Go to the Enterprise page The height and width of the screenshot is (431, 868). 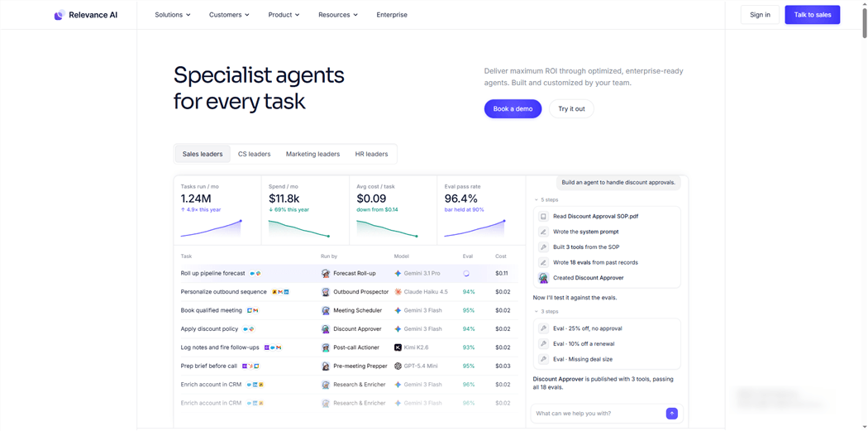tap(392, 15)
